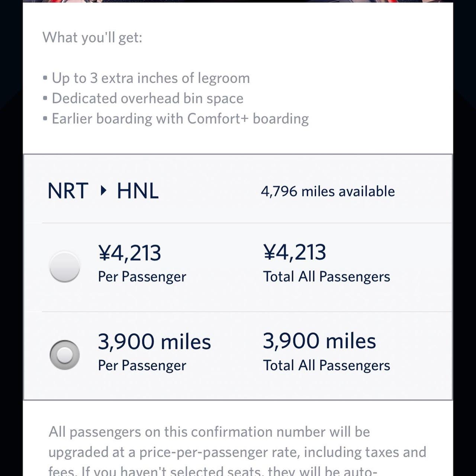Image resolution: width=476 pixels, height=476 pixels.
Task: Click the Total All Passengers label under miles
Action: click(326, 366)
